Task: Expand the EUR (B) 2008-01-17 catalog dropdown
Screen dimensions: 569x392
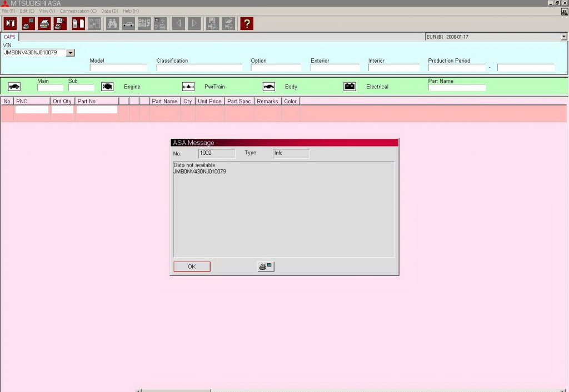Action: tap(563, 37)
